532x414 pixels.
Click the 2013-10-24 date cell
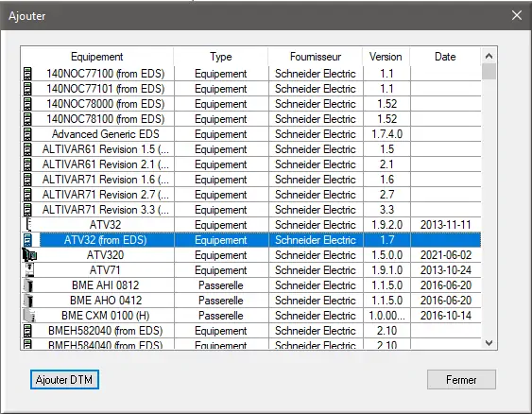click(446, 270)
